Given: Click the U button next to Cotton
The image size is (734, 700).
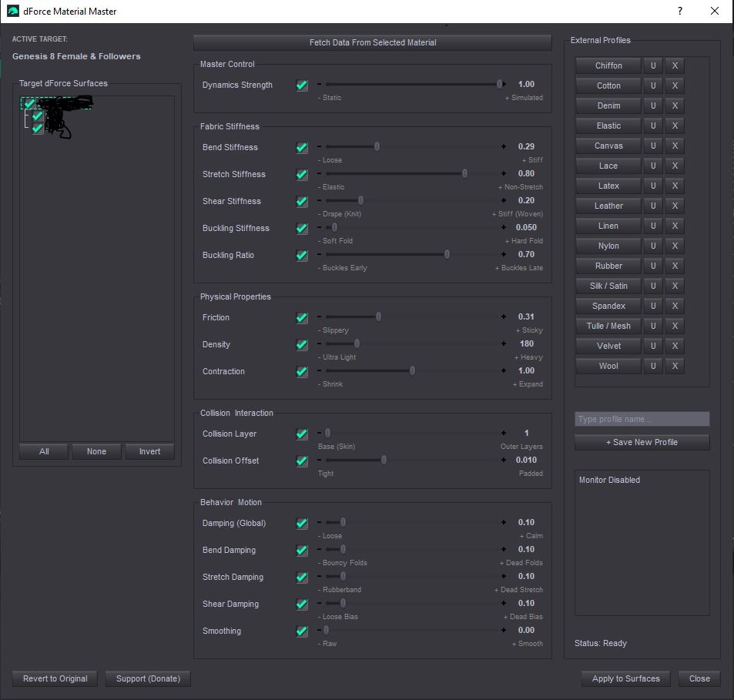Looking at the screenshot, I should pyautogui.click(x=653, y=85).
